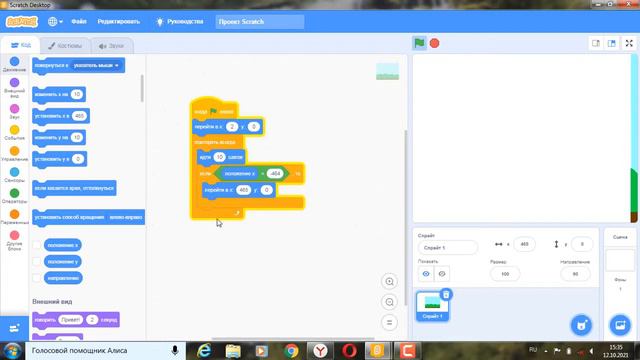The image size is (640, 360).
Task: Switch to small stage layout
Action: (x=596, y=43)
